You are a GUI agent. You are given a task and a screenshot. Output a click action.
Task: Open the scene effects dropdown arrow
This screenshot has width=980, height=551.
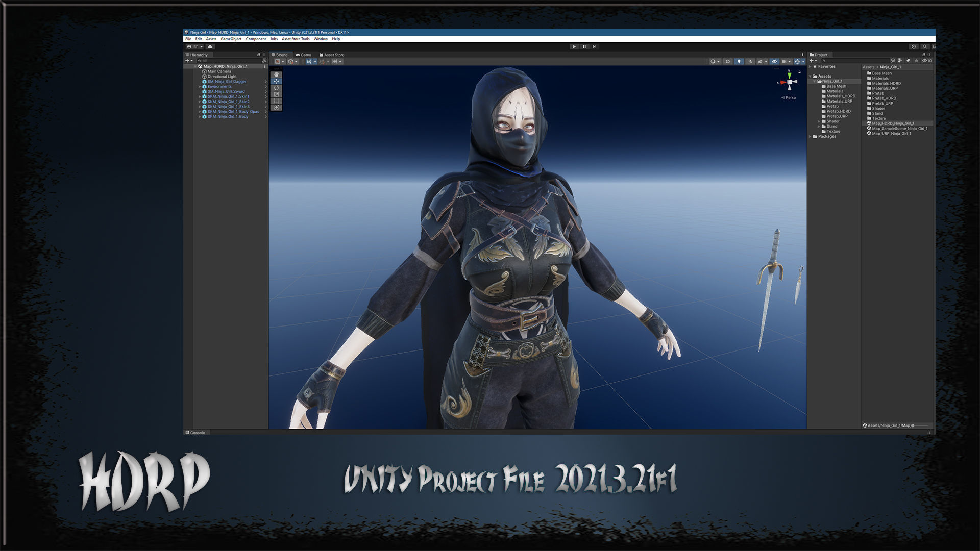(x=766, y=61)
